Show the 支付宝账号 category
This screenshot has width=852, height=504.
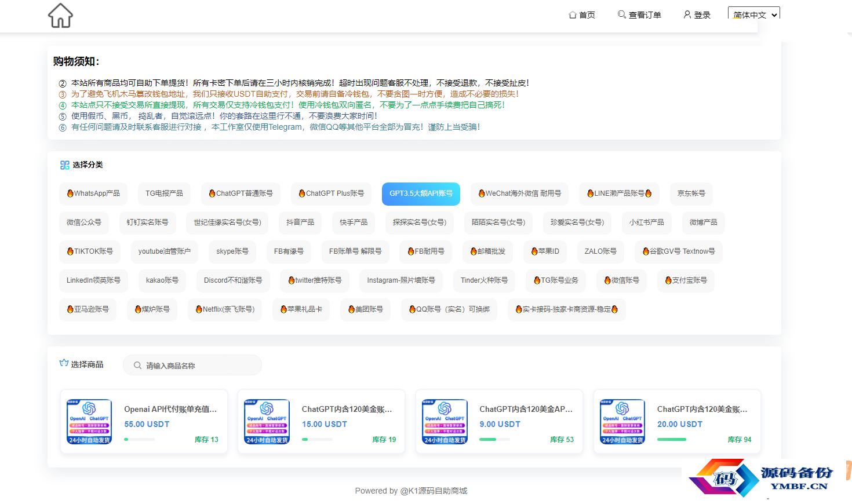pos(686,280)
